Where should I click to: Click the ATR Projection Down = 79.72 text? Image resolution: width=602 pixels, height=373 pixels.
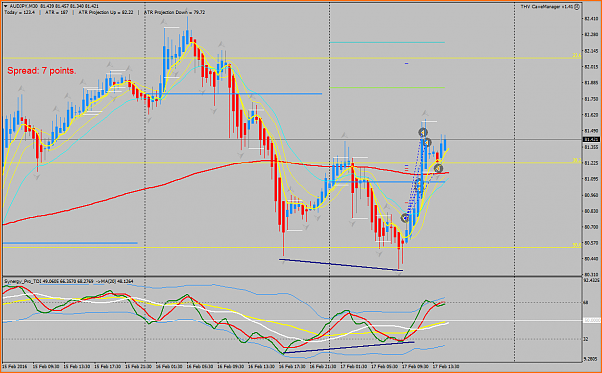point(174,12)
